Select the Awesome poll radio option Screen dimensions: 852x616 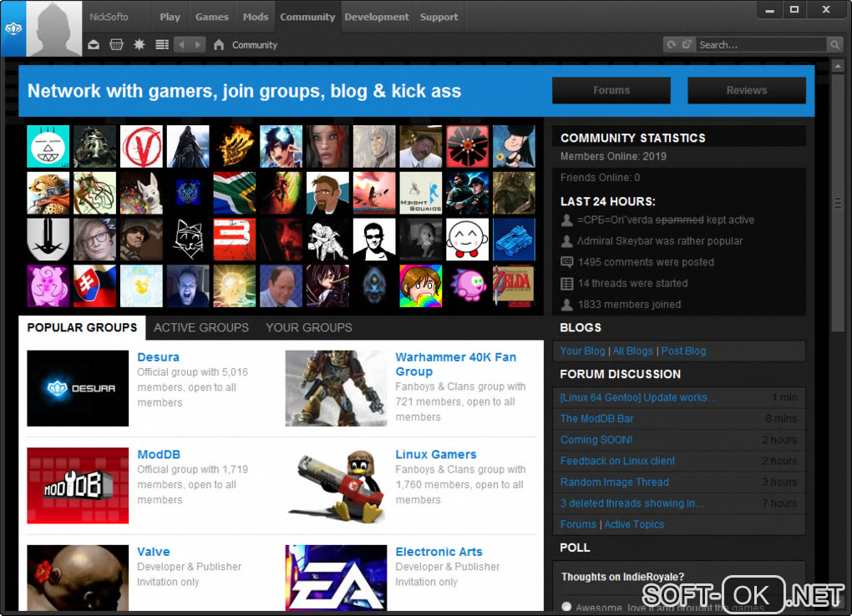[x=566, y=606]
